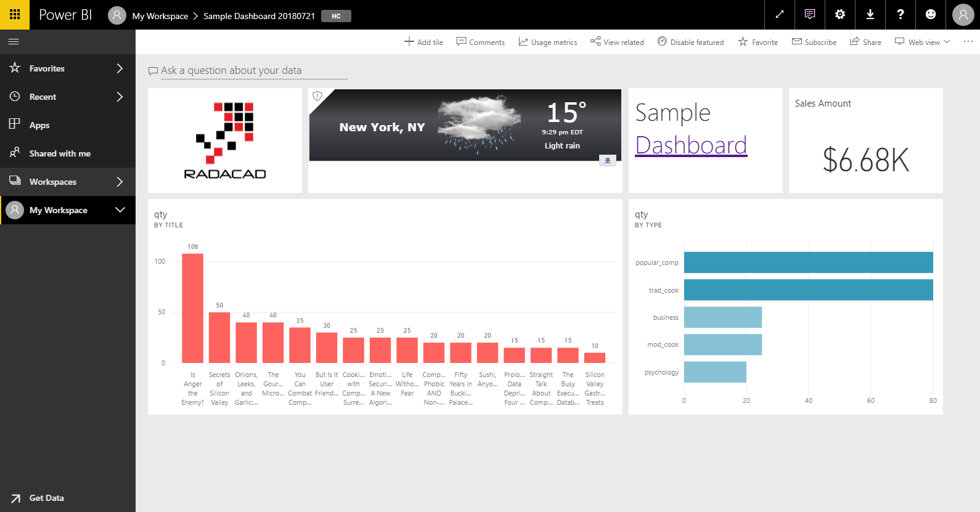Image resolution: width=980 pixels, height=512 pixels.
Task: Click the 'qty BY TITLE' chart title
Action: click(168, 219)
